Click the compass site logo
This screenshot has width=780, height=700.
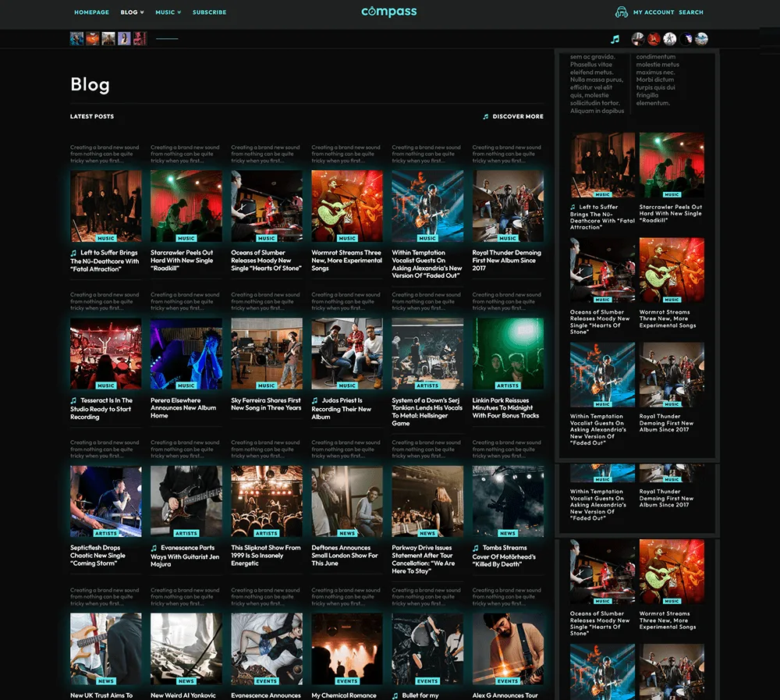tap(389, 12)
